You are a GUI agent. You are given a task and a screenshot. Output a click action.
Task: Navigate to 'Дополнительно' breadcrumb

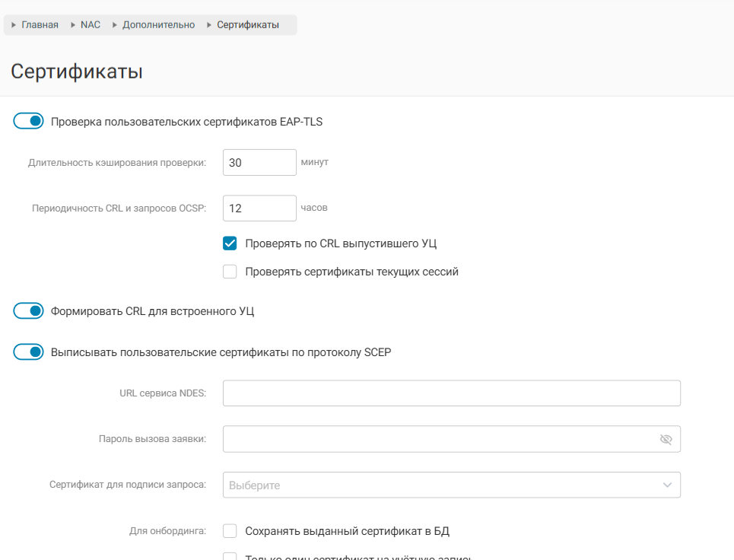click(x=158, y=25)
